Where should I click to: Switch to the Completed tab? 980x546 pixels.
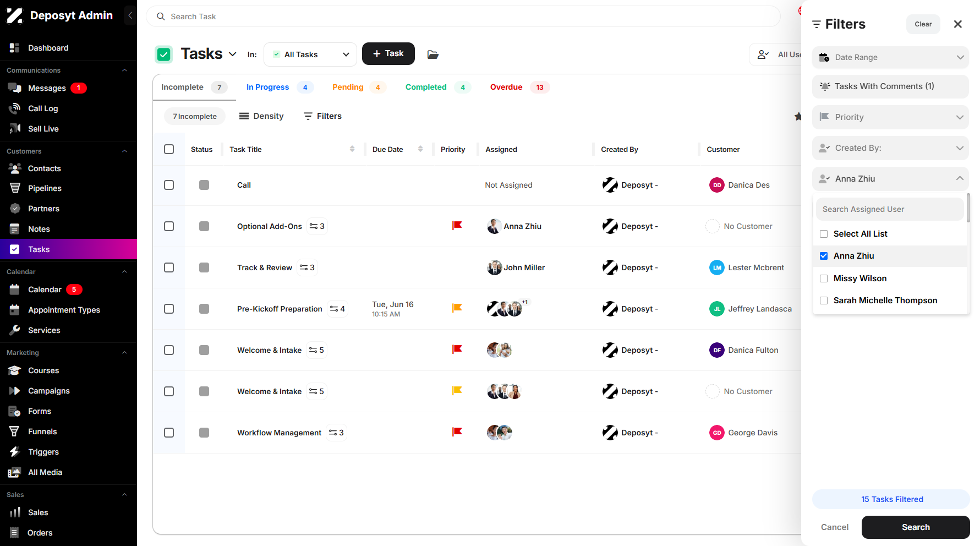coord(437,87)
